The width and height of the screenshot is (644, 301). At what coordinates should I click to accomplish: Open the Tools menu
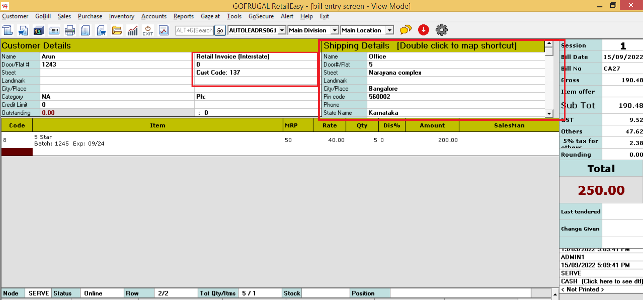[234, 16]
